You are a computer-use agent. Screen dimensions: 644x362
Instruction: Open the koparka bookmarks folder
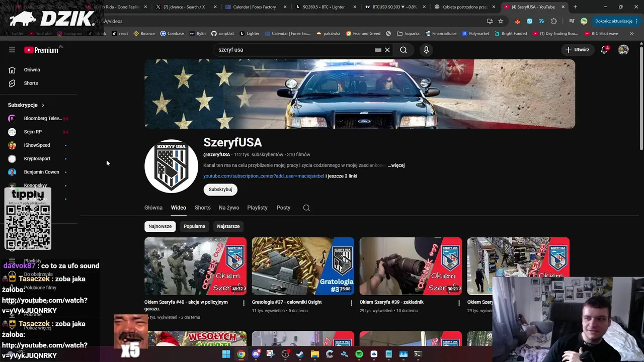(x=408, y=33)
